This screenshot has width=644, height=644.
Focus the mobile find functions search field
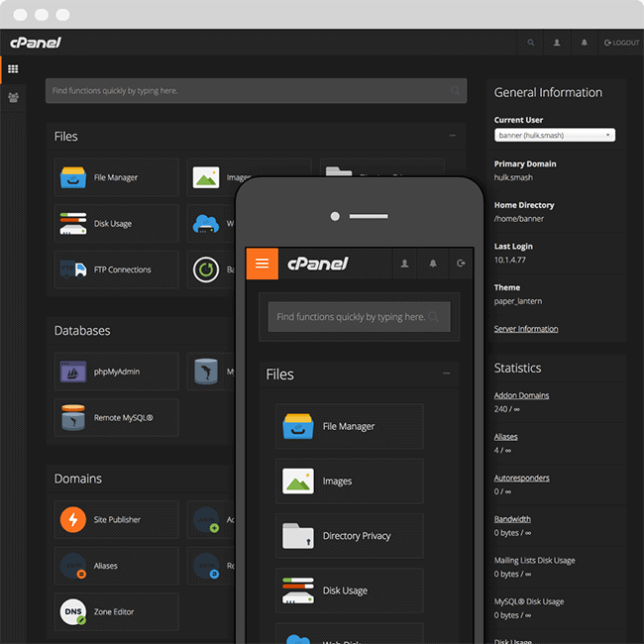(x=359, y=317)
